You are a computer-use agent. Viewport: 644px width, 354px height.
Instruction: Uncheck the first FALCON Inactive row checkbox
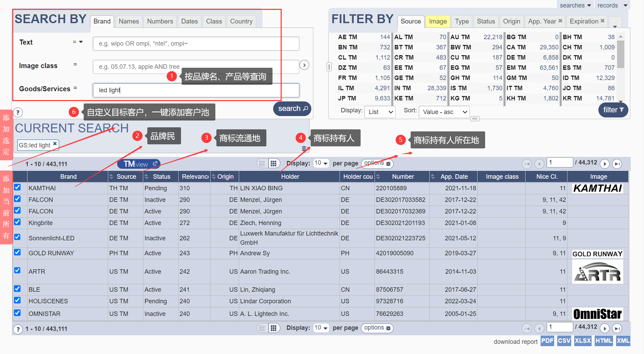17,199
